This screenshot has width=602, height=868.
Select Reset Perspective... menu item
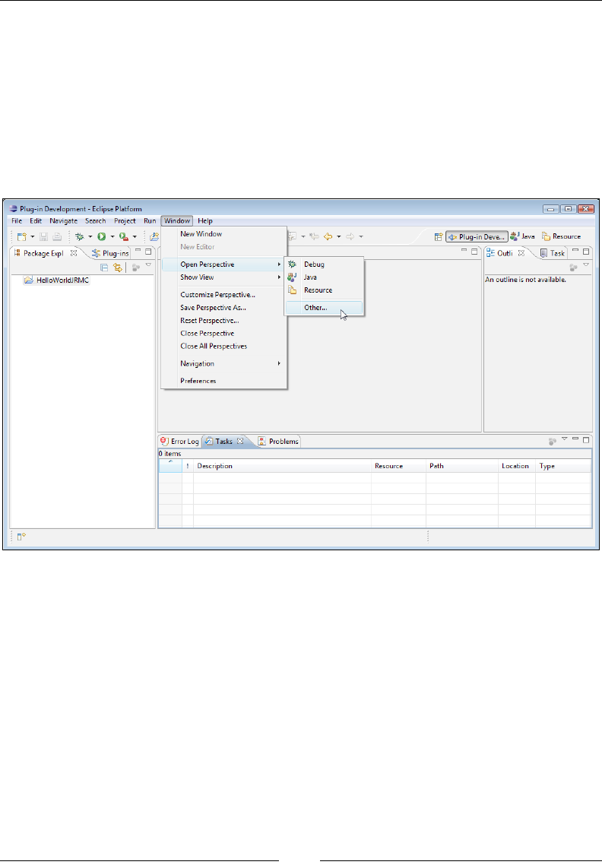tap(223, 321)
